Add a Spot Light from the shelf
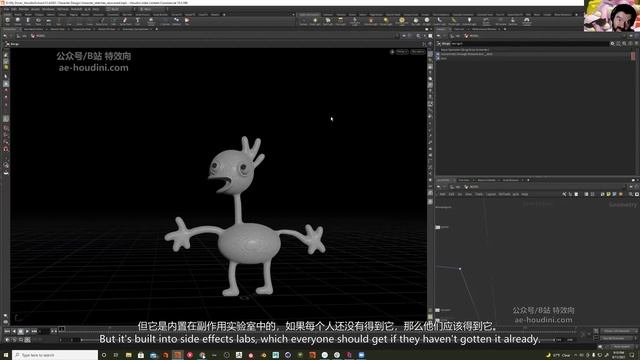640x360 pixels. click(x=328, y=21)
